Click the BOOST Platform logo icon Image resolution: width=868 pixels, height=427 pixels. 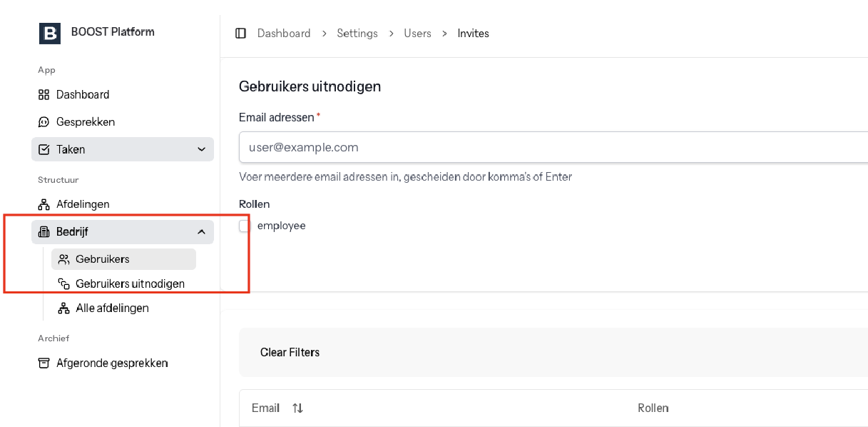click(50, 33)
